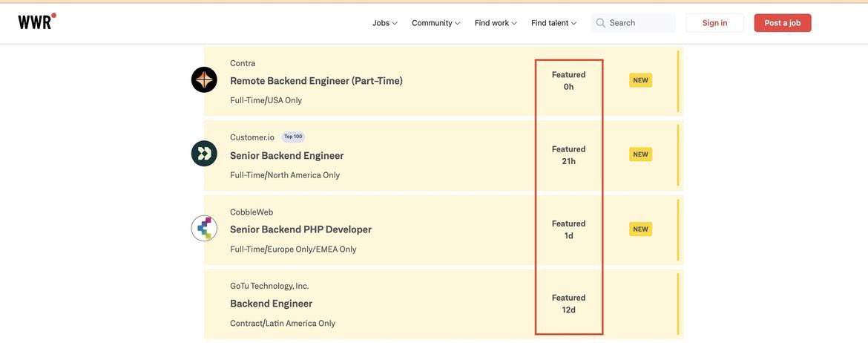The height and width of the screenshot is (343, 868).
Task: Click Contract/Latin America Only text
Action: click(x=283, y=323)
